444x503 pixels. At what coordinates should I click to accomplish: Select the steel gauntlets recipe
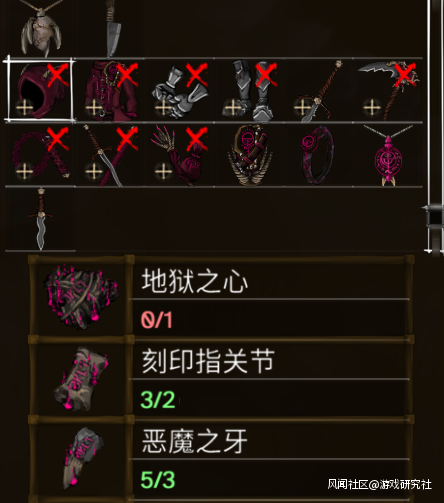point(179,90)
